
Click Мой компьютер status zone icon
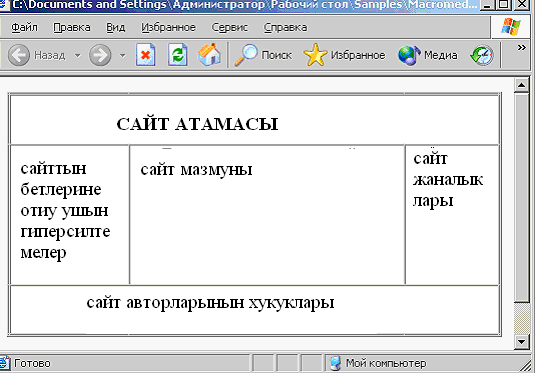pyautogui.click(x=335, y=363)
